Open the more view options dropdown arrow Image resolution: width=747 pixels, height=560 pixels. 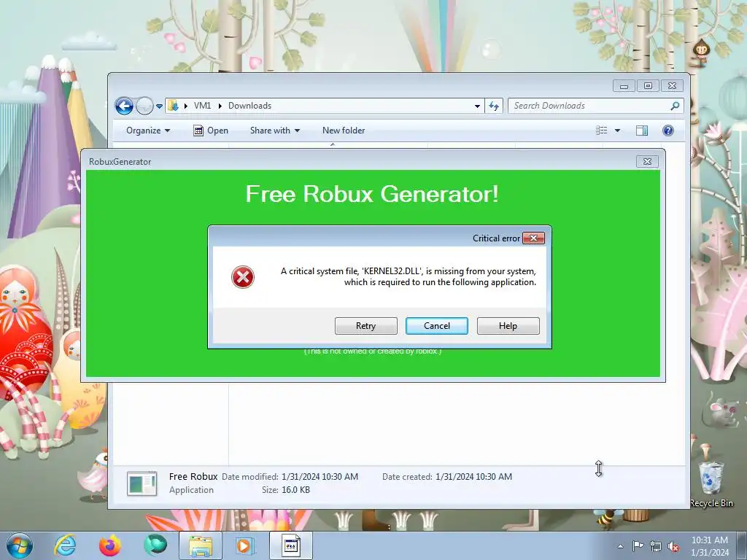click(617, 131)
